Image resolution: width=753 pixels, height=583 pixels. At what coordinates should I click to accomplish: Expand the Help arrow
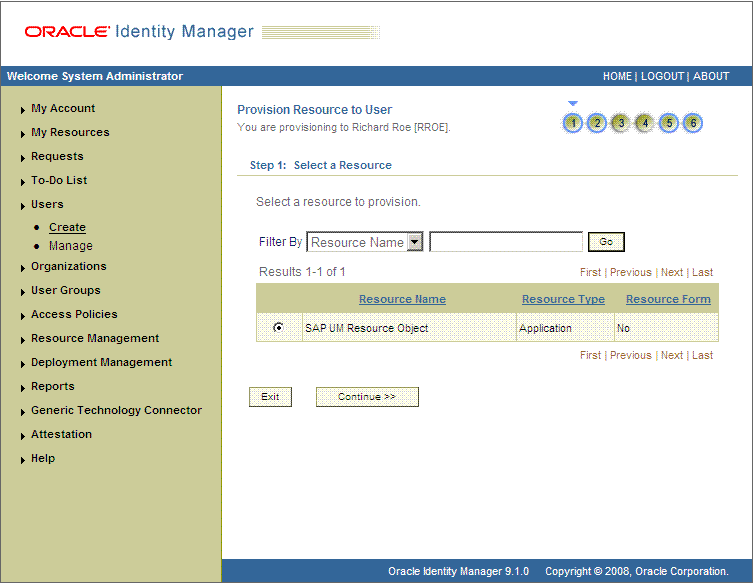tap(23, 461)
